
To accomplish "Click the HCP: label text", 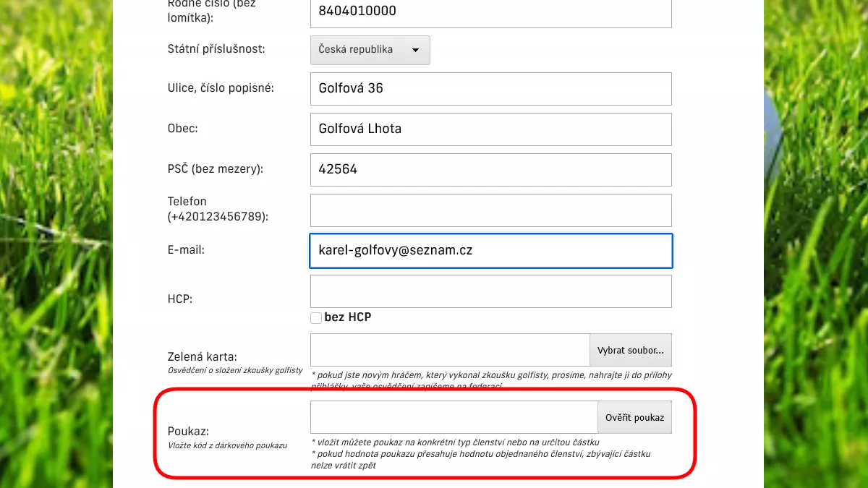I will (180, 298).
